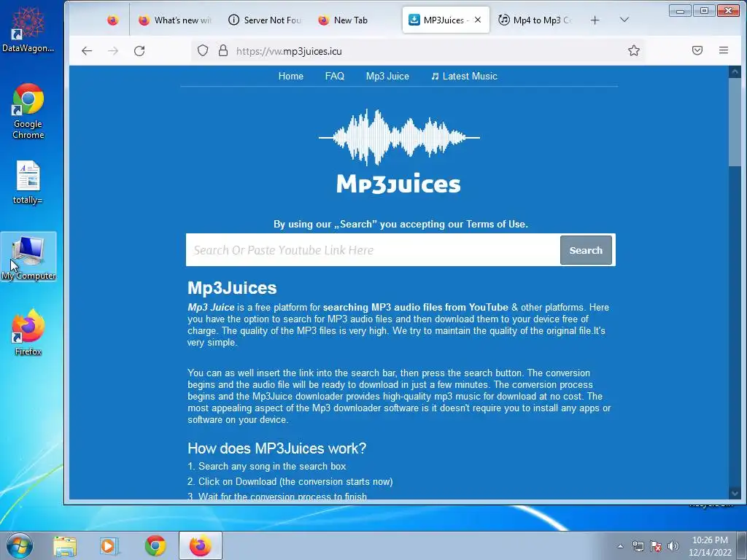Click the Mp3Juices waveform logo

click(x=399, y=152)
